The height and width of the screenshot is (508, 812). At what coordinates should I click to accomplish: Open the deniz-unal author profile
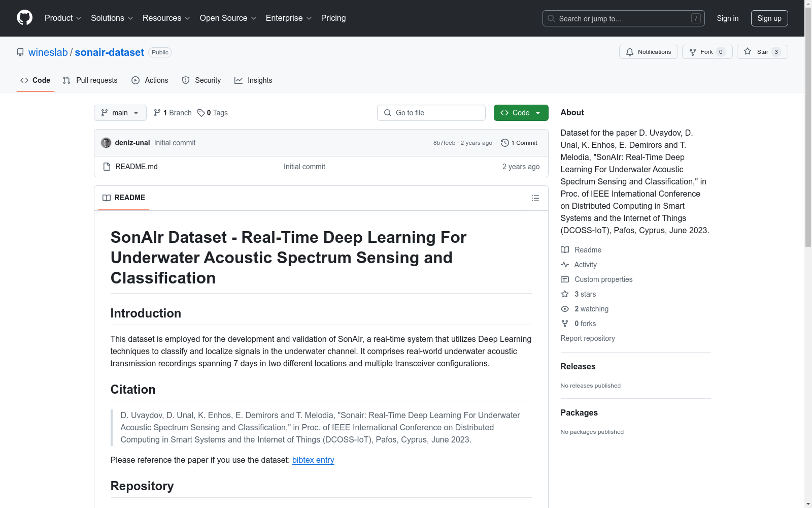pos(132,143)
